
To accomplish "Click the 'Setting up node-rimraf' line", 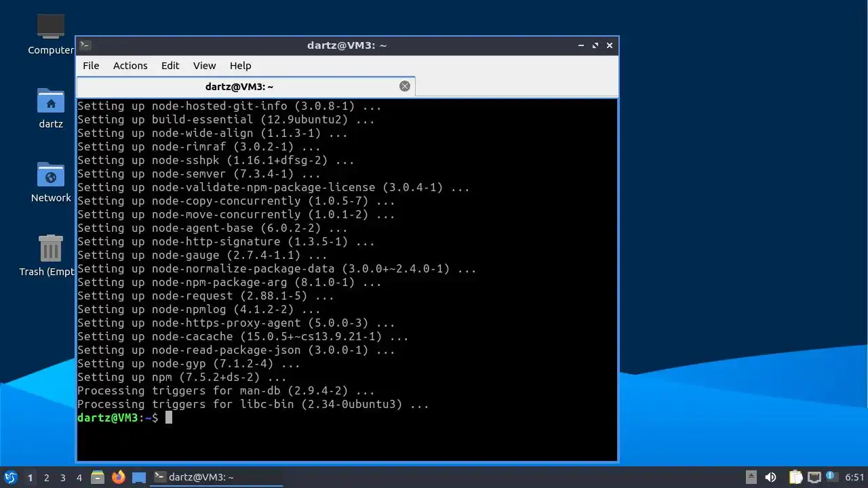I will click(x=199, y=146).
